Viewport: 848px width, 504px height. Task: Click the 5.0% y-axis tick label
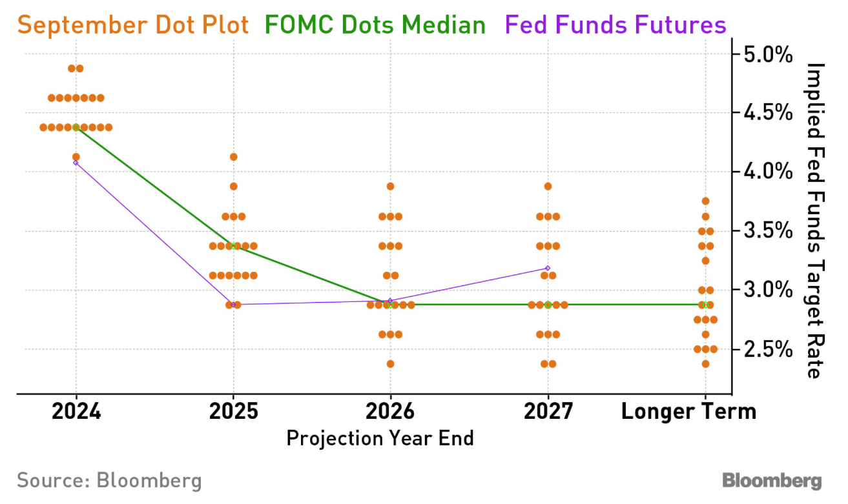[767, 54]
